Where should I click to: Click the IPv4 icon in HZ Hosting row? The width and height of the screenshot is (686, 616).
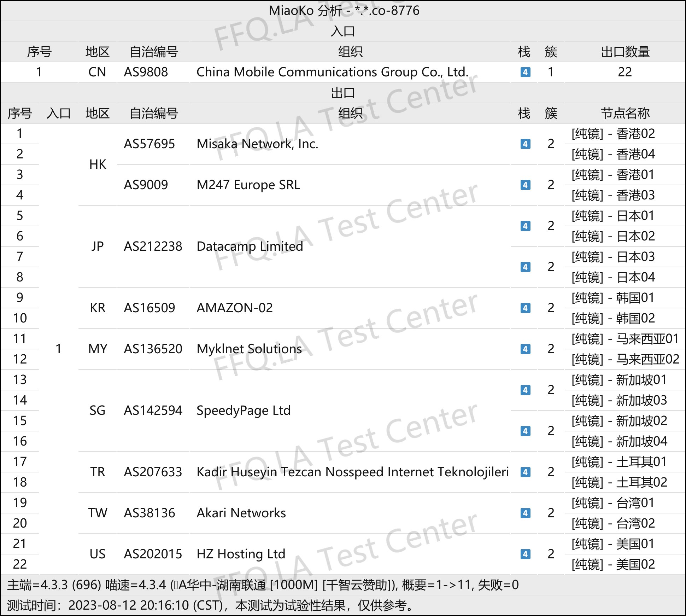(525, 554)
